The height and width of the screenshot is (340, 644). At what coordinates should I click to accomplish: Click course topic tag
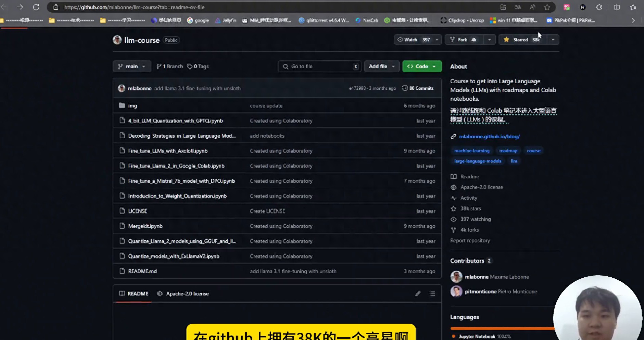[x=533, y=151]
